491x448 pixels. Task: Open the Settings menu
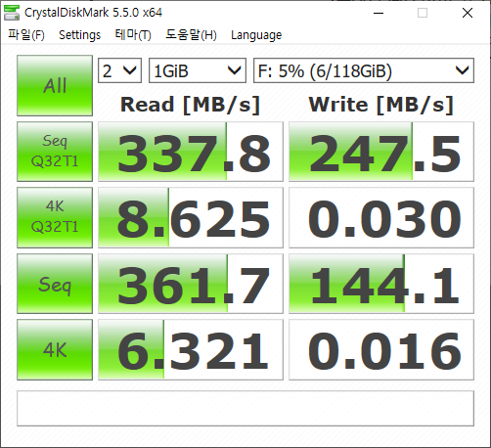pyautogui.click(x=79, y=34)
